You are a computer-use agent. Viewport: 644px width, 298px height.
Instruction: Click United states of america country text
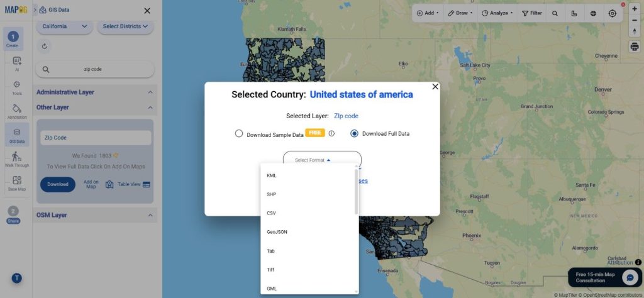[361, 95]
